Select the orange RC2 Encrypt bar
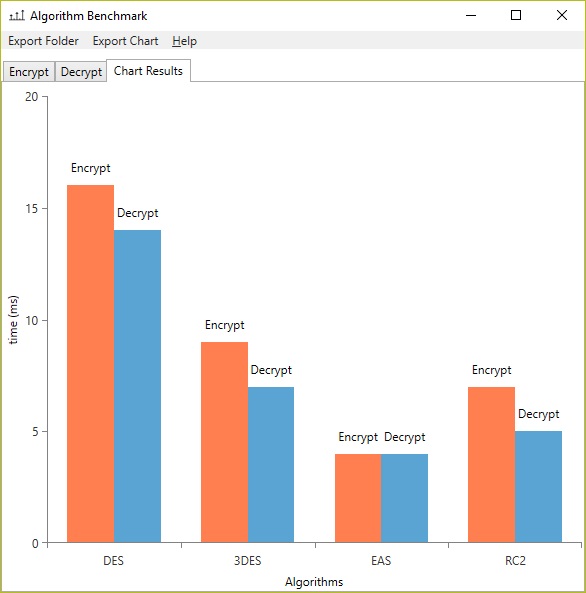This screenshot has height=593, width=586. pos(491,464)
